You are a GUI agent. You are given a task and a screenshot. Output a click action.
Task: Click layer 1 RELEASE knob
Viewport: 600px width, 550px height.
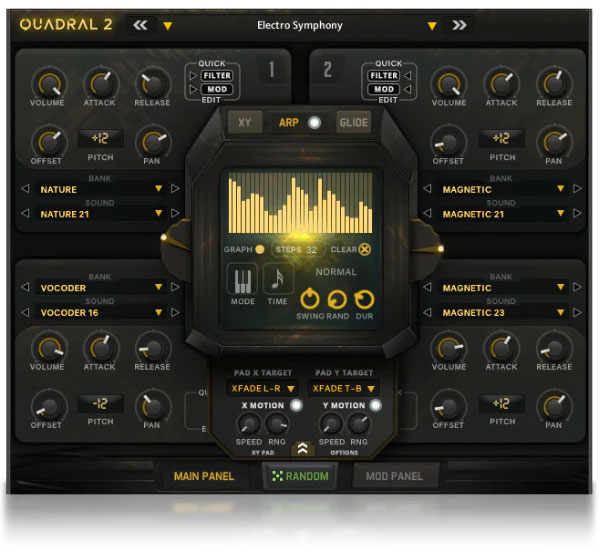(x=153, y=83)
